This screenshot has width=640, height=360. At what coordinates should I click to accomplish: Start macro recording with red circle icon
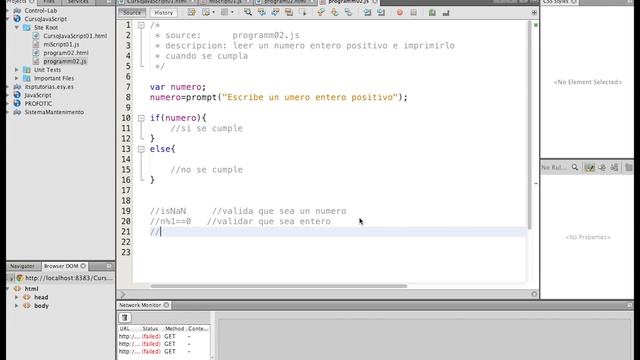point(400,13)
